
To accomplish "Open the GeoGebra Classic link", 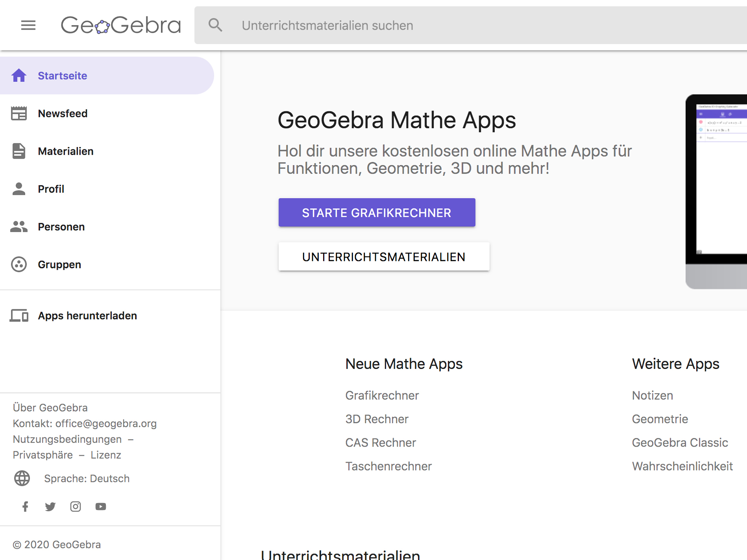I will (680, 443).
